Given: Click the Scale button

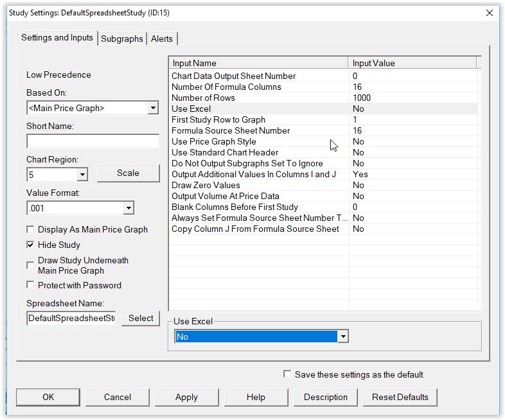Looking at the screenshot, I should coord(128,173).
